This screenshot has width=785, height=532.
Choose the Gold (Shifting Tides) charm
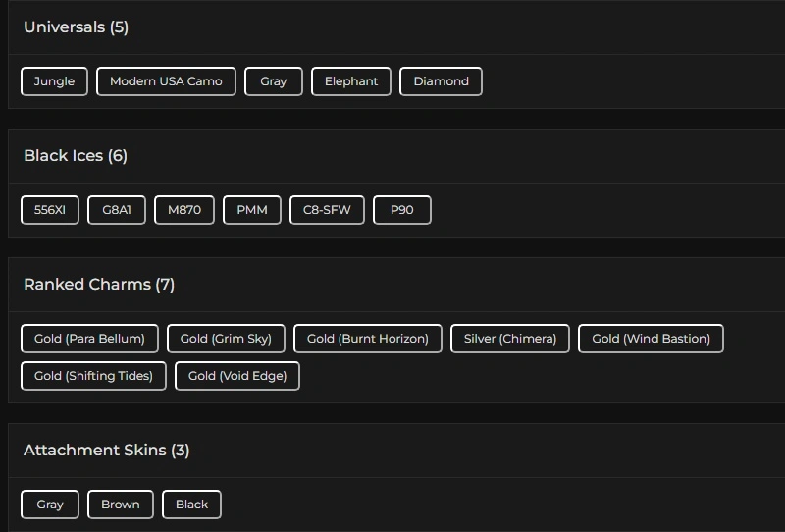(93, 376)
